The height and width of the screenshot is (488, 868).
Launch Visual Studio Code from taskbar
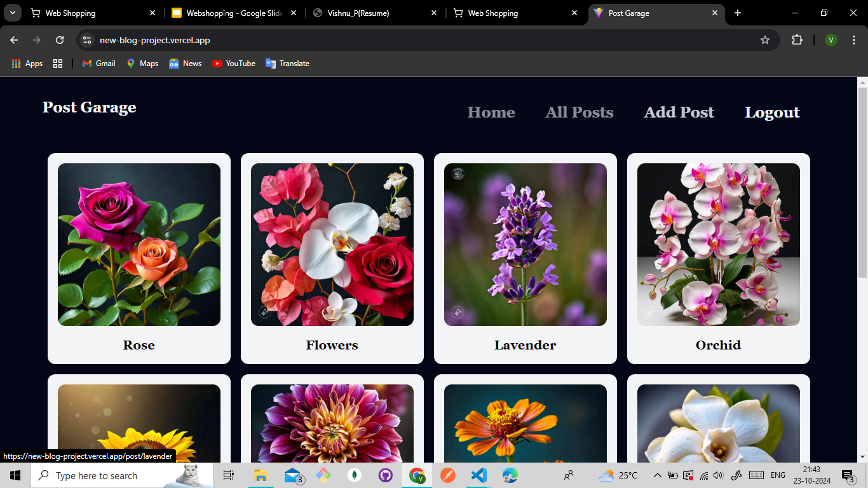(478, 475)
